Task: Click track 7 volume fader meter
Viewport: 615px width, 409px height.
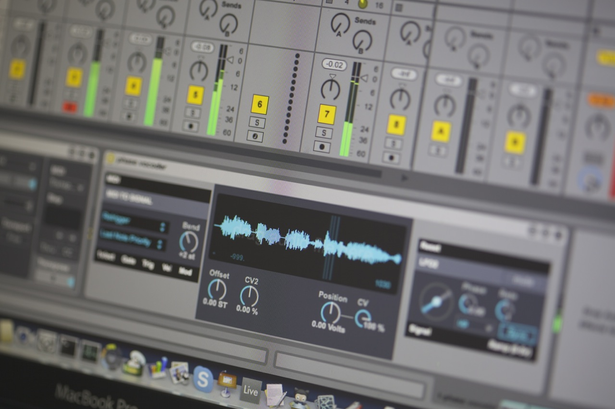Action: (x=351, y=109)
